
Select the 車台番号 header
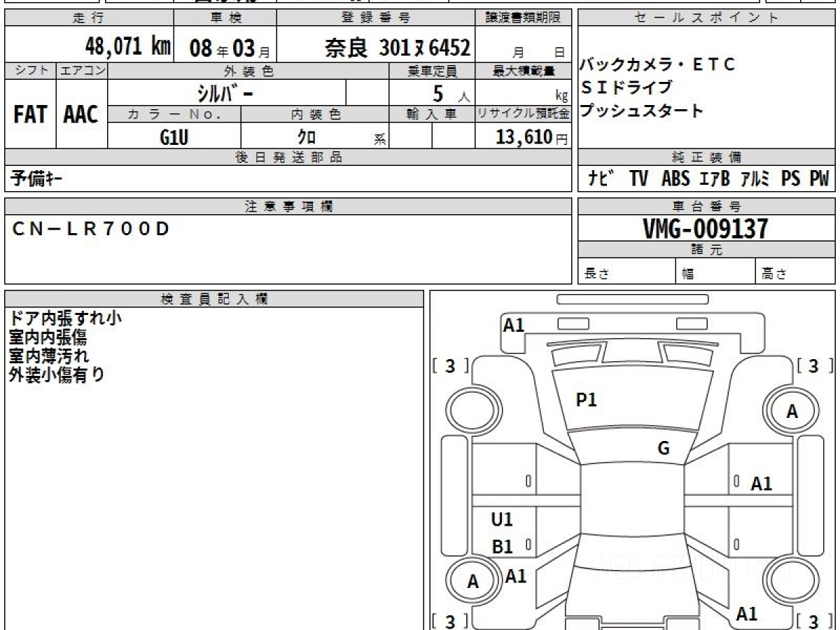(706, 206)
